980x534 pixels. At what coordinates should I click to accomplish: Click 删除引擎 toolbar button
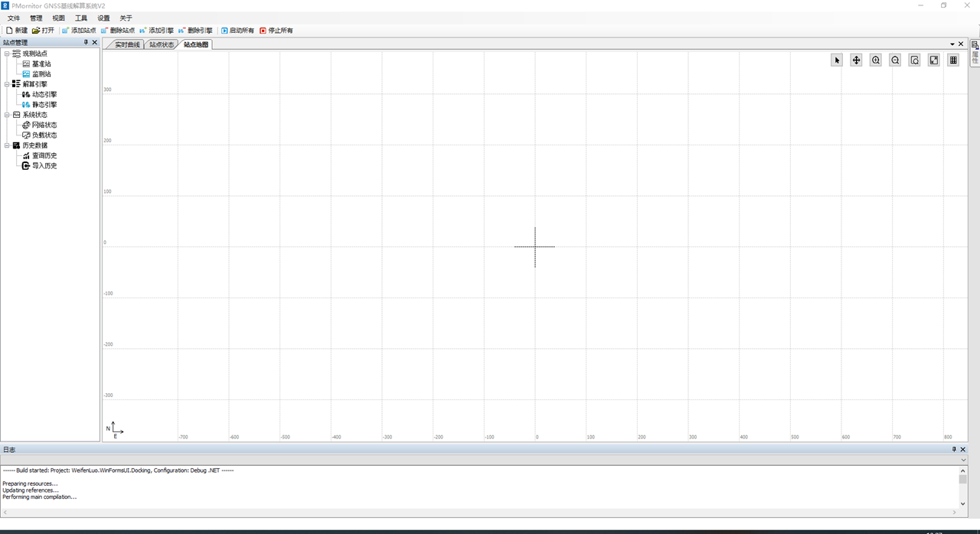pos(195,31)
